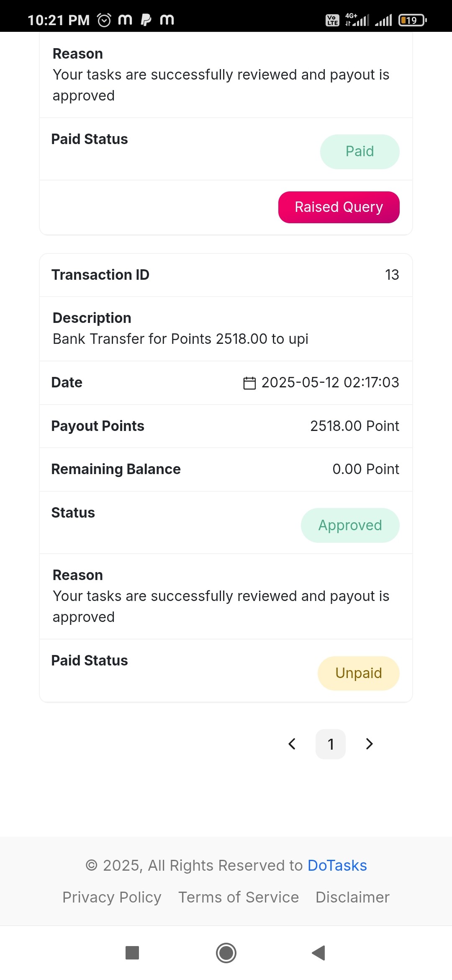Open the DoTasks footer link
Viewport: 452px width, 980px height.
pyautogui.click(x=337, y=865)
